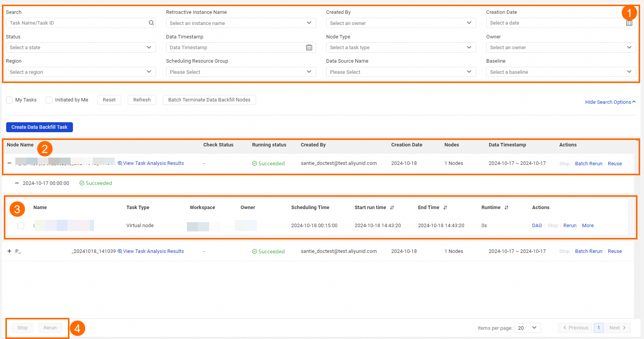
Task: Toggle the My Tasks checkbox
Action: [10, 100]
